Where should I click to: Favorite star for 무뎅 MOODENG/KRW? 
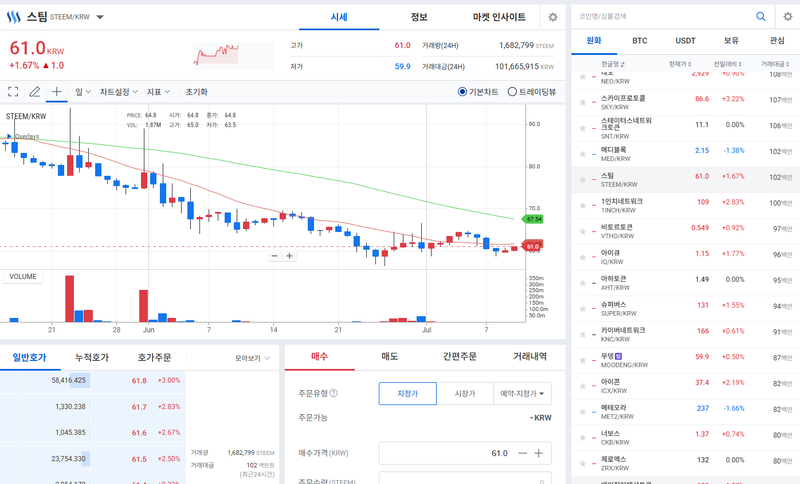tap(583, 361)
